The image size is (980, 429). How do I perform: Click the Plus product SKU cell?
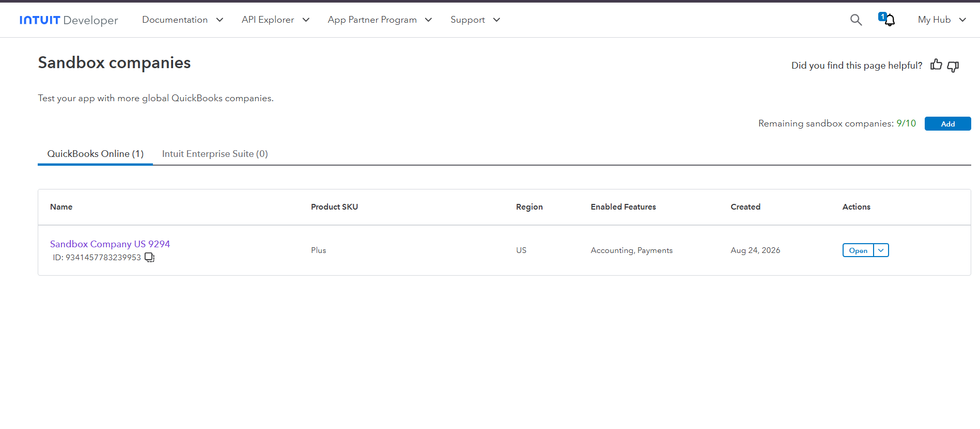click(x=319, y=250)
